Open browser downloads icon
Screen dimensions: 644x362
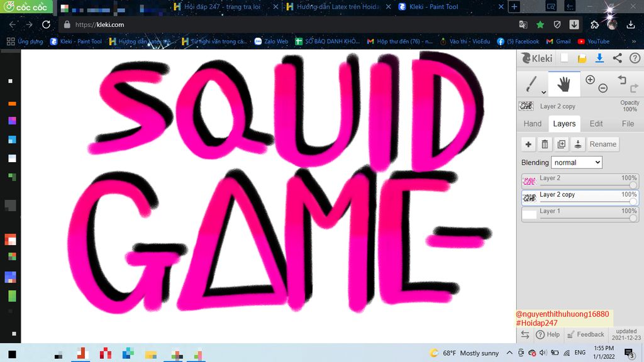click(x=631, y=25)
